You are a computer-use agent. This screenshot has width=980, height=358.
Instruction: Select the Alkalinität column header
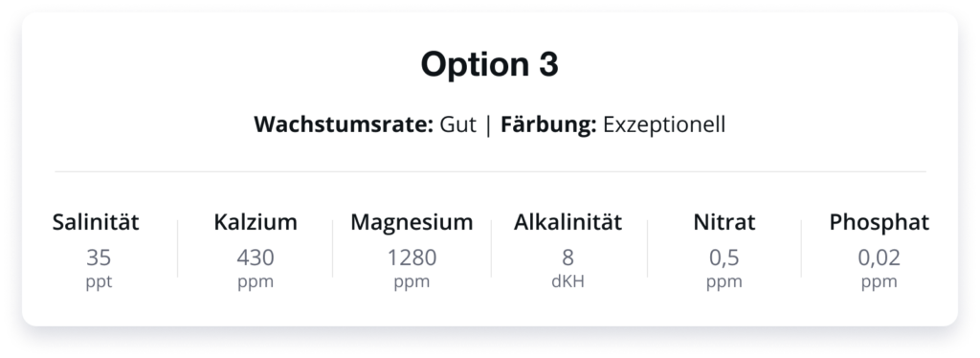568,222
